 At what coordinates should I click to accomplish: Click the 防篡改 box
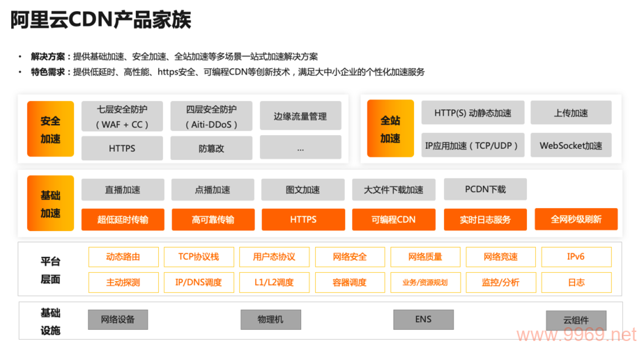tap(211, 148)
